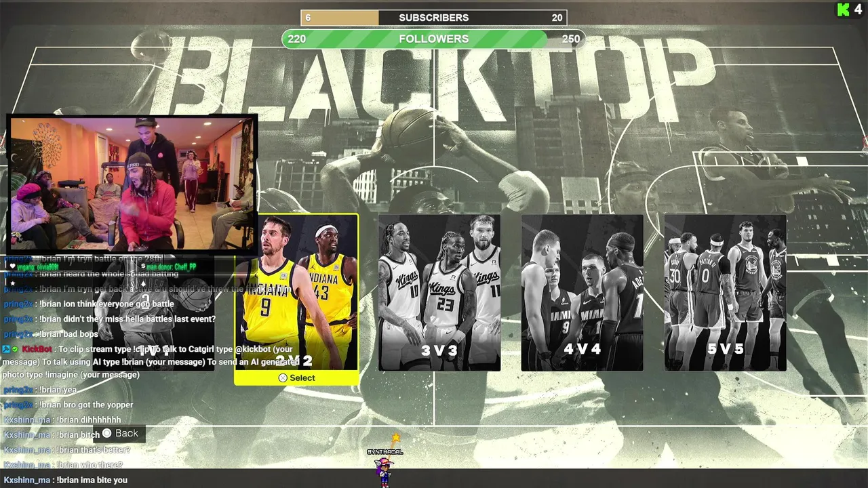Choose the 1 V 1 mode card behind chat
868x488 pixels.
(153, 313)
